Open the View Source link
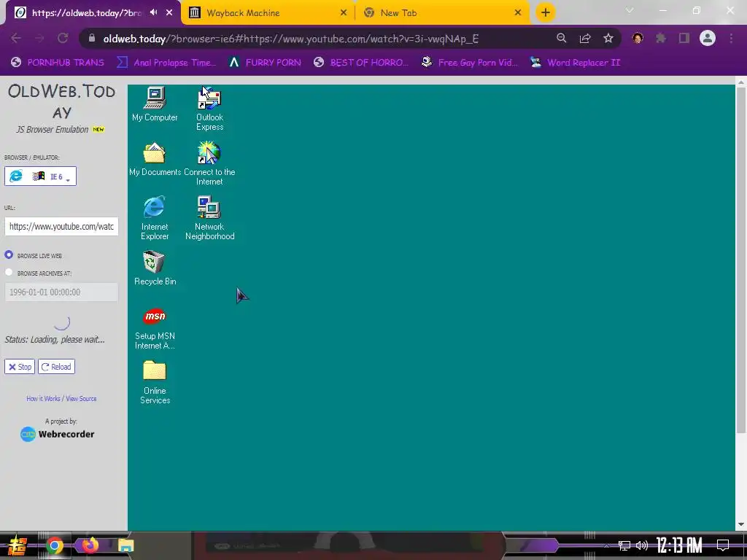Image resolution: width=747 pixels, height=560 pixels. point(81,399)
